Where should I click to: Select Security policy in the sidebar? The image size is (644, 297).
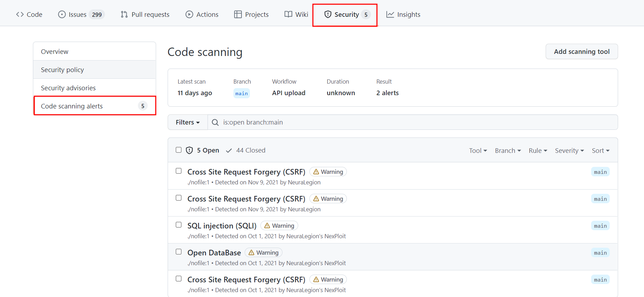(94, 70)
